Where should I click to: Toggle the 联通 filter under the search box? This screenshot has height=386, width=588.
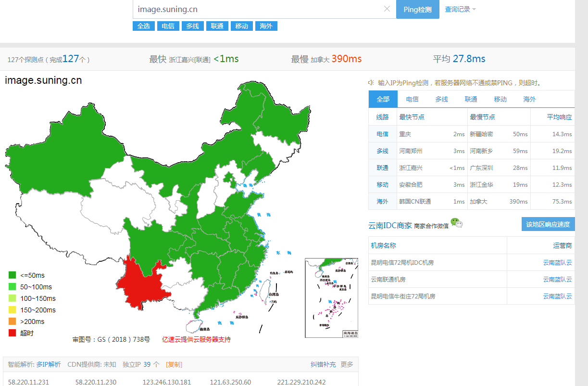click(217, 26)
